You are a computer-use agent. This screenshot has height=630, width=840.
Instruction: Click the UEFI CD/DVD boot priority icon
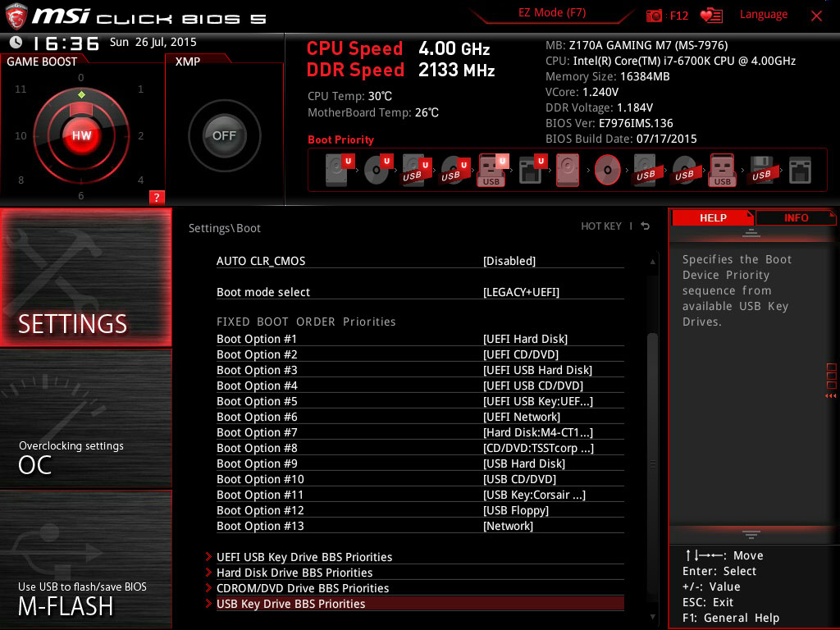point(378,170)
